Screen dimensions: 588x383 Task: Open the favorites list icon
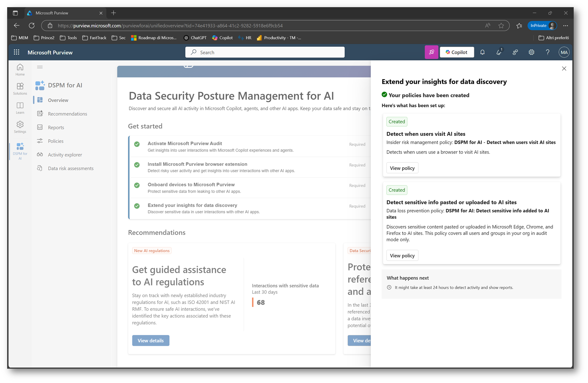(x=519, y=26)
